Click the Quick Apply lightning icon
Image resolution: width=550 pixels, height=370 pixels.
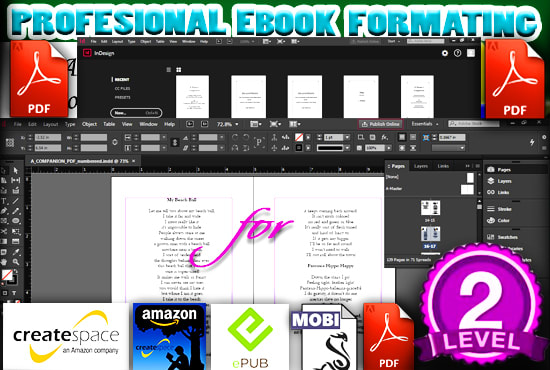click(532, 142)
